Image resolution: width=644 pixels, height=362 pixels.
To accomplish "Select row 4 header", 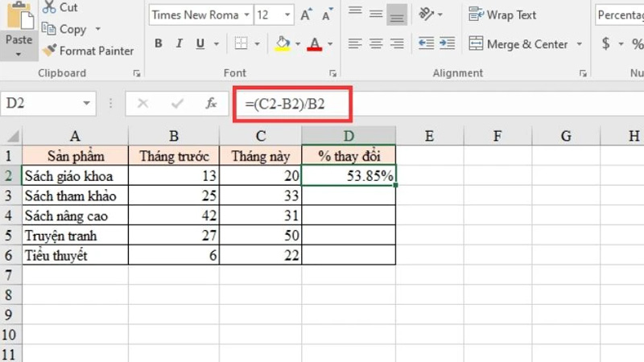I will 9,216.
